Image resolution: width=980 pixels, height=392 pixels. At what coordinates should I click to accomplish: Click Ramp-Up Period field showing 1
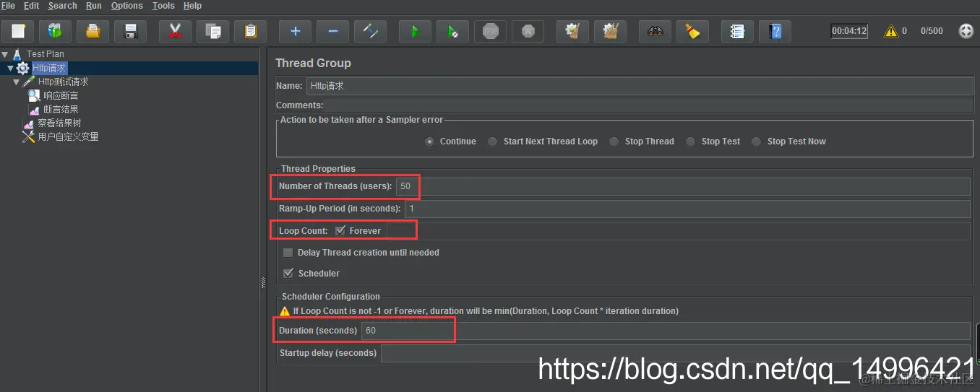[687, 209]
